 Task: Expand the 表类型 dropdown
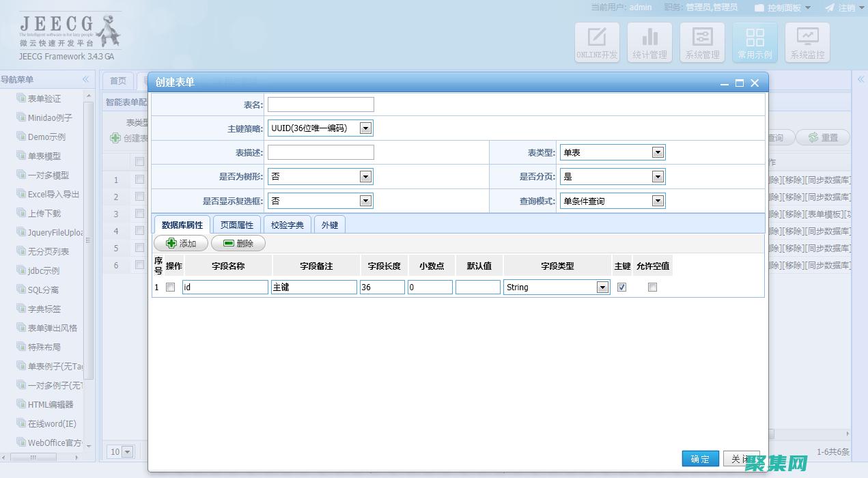click(658, 153)
